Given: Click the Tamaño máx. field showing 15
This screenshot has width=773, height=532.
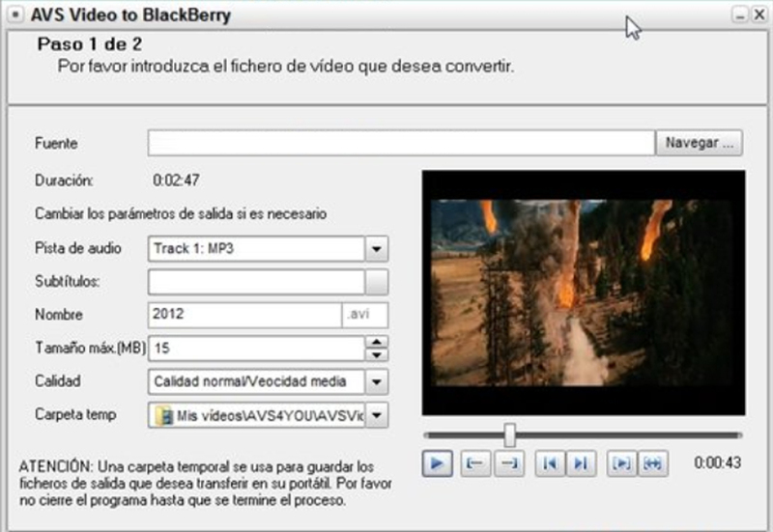Looking at the screenshot, I should (x=256, y=349).
